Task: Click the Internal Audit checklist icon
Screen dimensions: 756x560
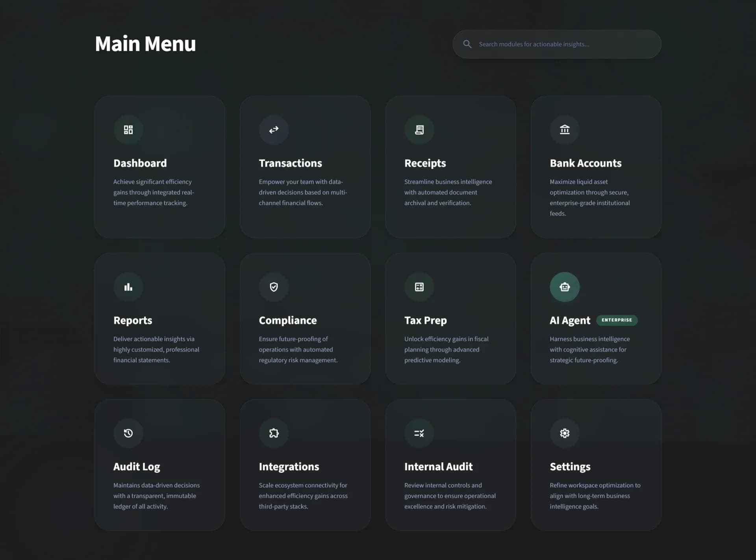Action: point(419,433)
